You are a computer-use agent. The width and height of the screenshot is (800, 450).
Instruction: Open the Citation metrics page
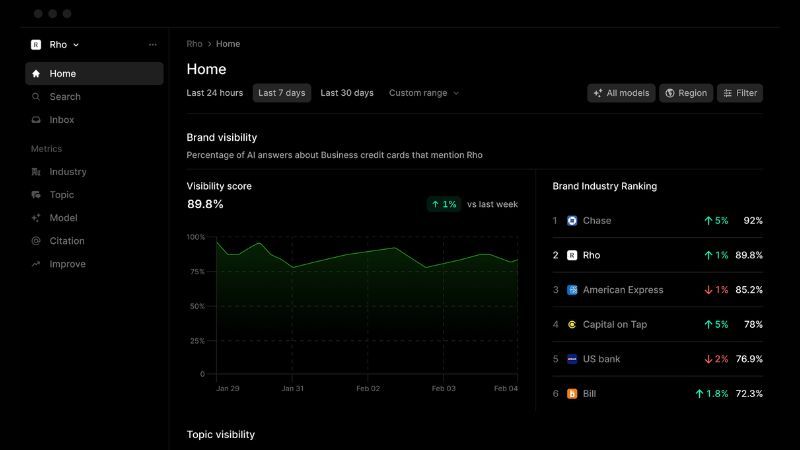[94, 241]
